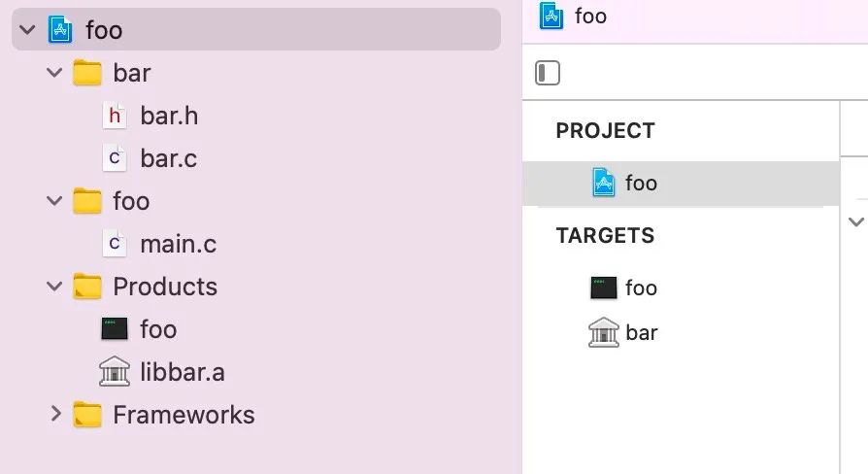Viewport: 868px width, 474px height.
Task: Collapse the bar folder group
Action: 54,73
